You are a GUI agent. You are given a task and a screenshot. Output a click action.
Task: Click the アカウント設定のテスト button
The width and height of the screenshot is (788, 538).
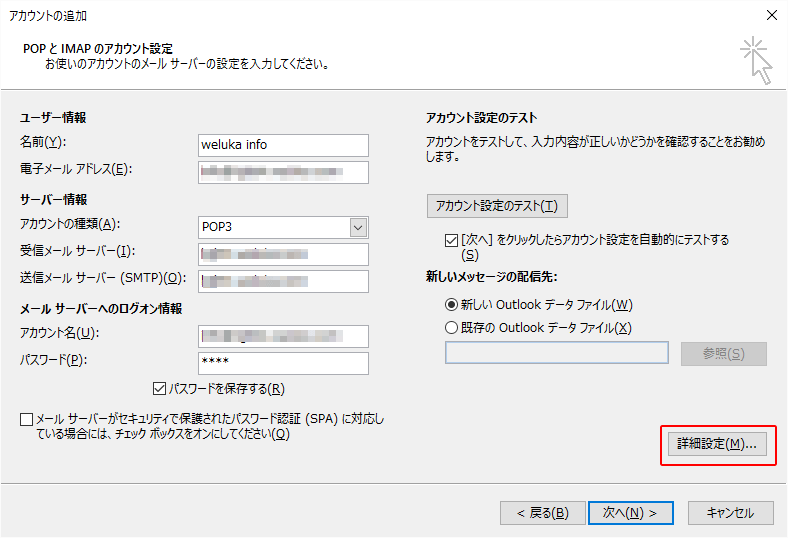click(x=497, y=206)
